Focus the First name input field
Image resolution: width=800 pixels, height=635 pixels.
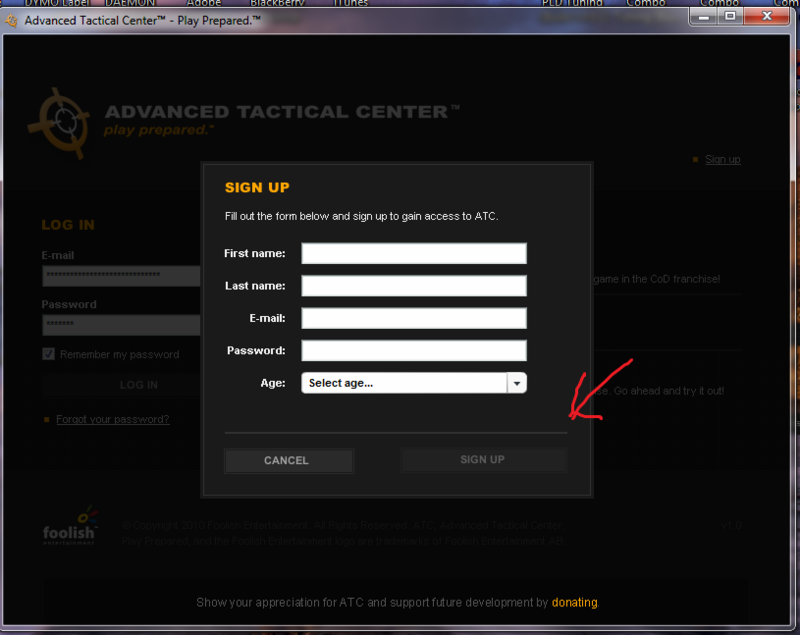[x=413, y=254]
